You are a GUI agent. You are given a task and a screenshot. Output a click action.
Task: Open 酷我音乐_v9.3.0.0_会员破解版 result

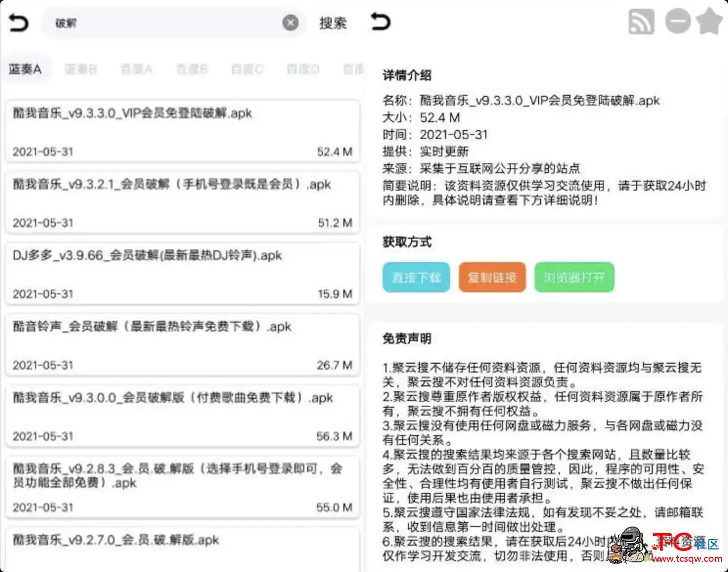(182, 416)
